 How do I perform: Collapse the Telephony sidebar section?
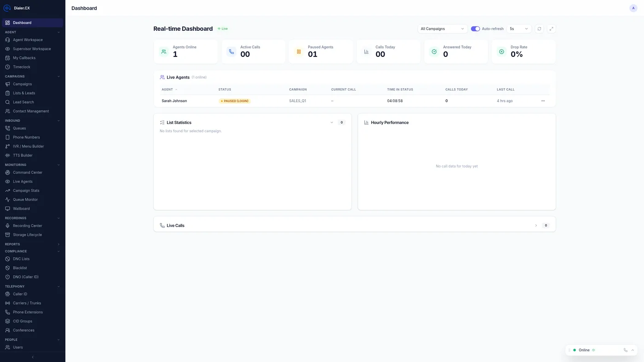[x=58, y=286]
